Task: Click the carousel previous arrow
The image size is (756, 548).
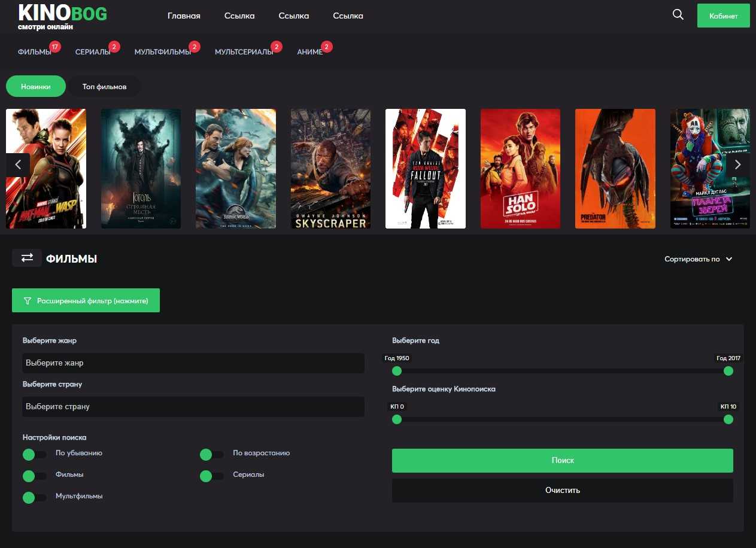Action: point(18,165)
